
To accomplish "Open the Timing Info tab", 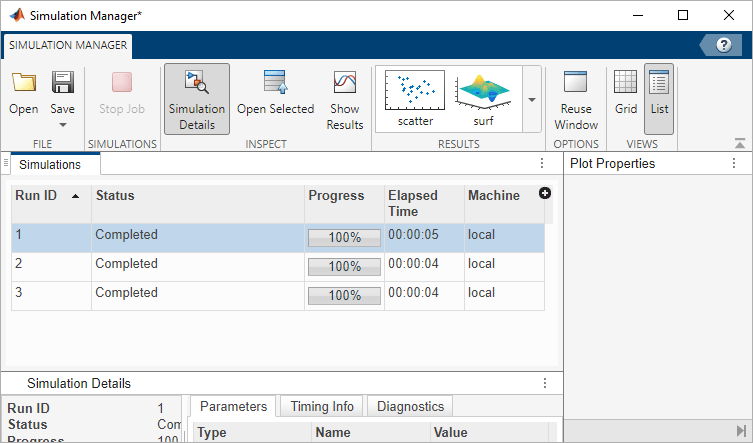I will coord(322,406).
